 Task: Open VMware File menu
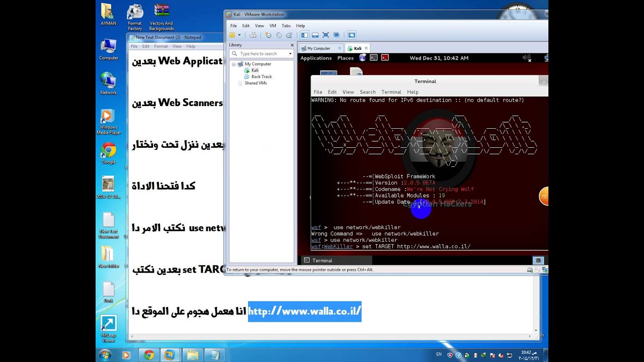click(233, 26)
